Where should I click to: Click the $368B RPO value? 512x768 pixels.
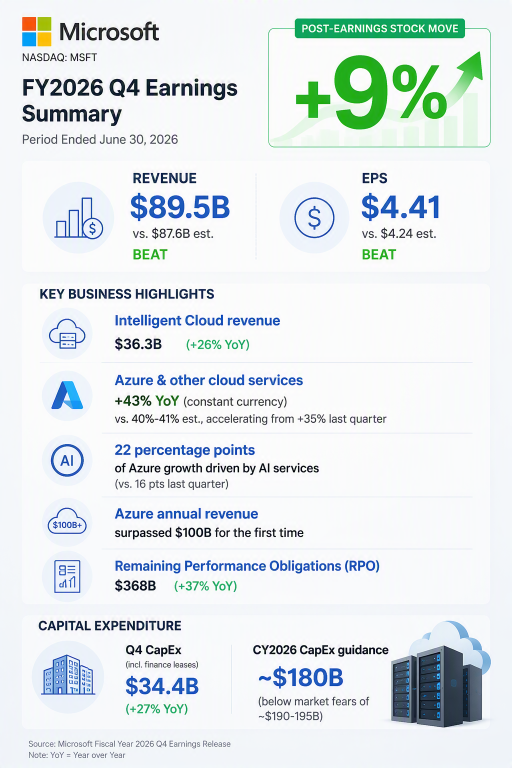point(135,586)
